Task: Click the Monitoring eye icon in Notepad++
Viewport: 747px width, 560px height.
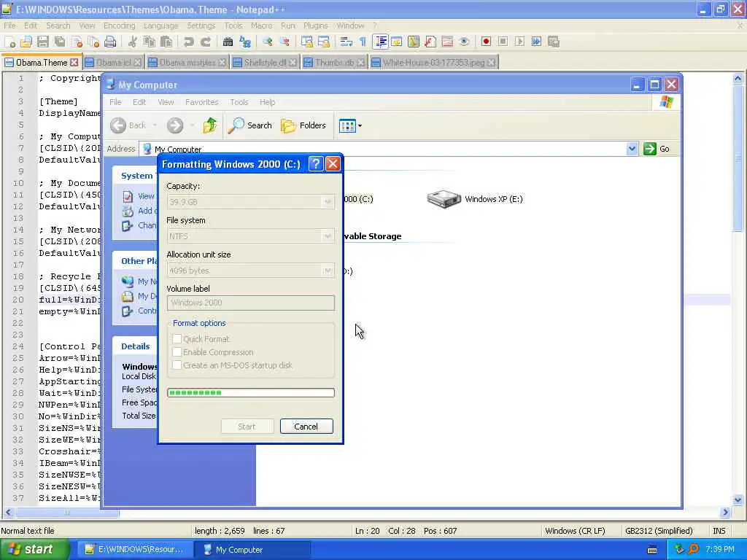Action: 464,42
